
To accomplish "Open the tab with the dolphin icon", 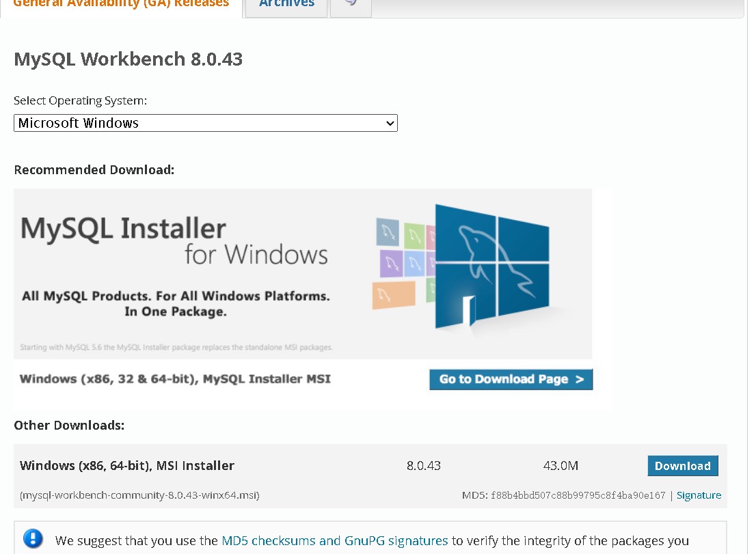I will click(351, 4).
